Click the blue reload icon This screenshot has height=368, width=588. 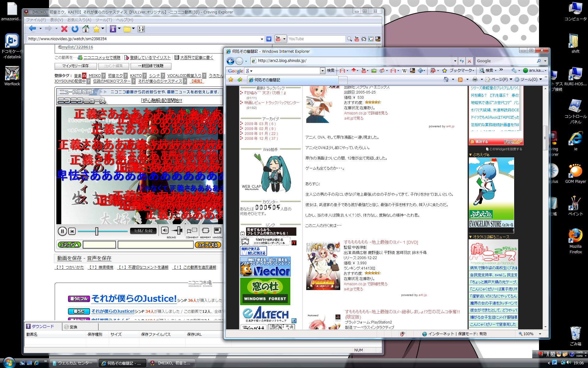75,29
